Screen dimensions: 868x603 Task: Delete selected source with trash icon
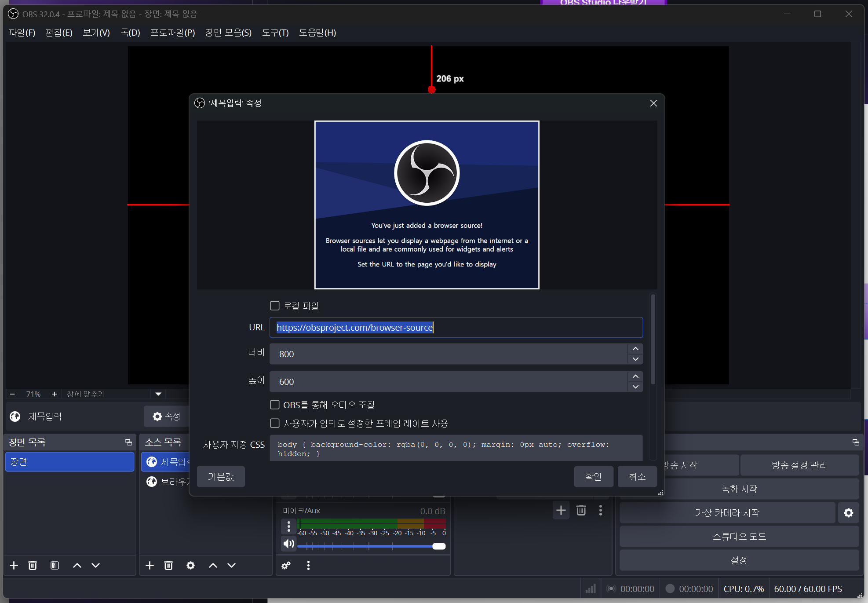coord(168,565)
